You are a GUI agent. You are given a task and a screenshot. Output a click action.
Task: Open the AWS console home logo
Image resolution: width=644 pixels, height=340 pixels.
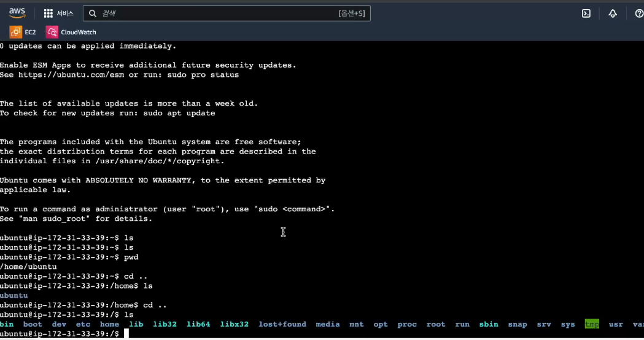coord(17,13)
